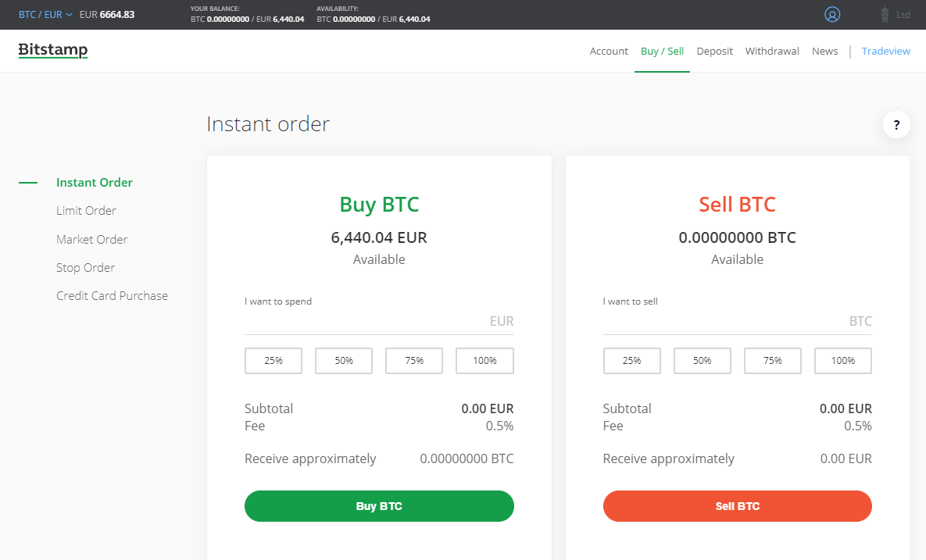Viewport: 926px width, 560px height.
Task: Click the help question mark button
Action: (896, 124)
